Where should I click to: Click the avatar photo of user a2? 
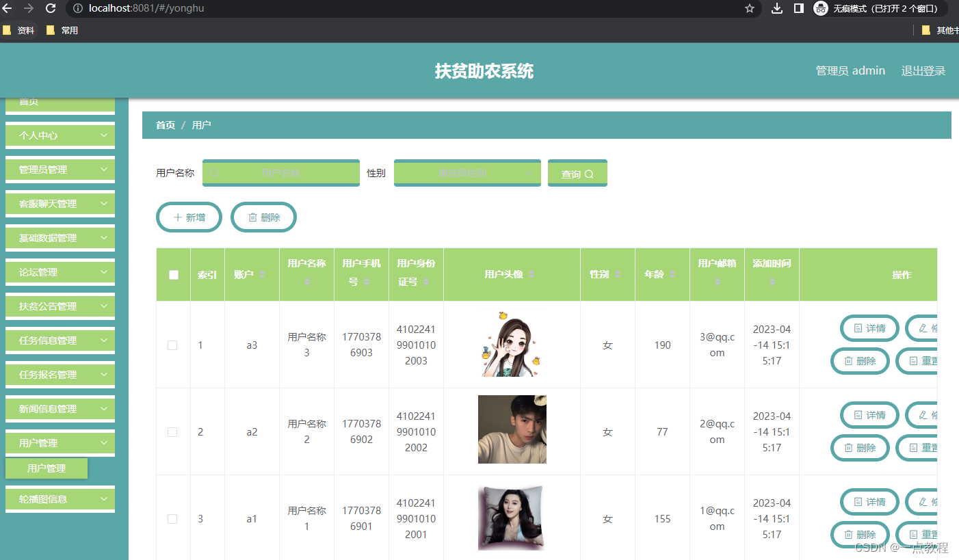pos(512,429)
